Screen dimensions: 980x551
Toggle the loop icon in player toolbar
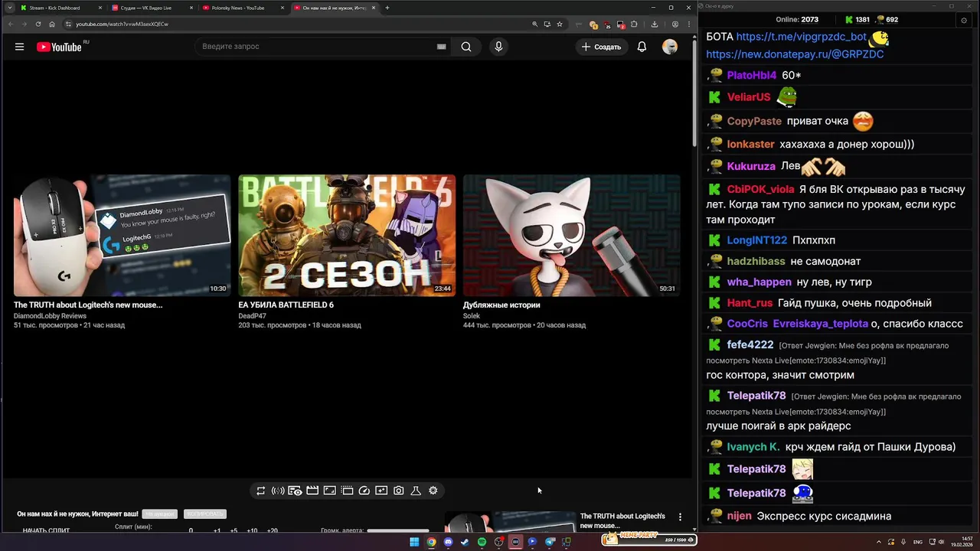(x=260, y=491)
